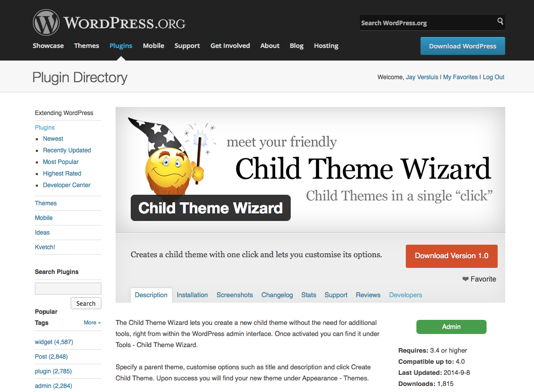The image size is (534, 392).
Task: Switch to the Screenshots tab
Action: [235, 295]
